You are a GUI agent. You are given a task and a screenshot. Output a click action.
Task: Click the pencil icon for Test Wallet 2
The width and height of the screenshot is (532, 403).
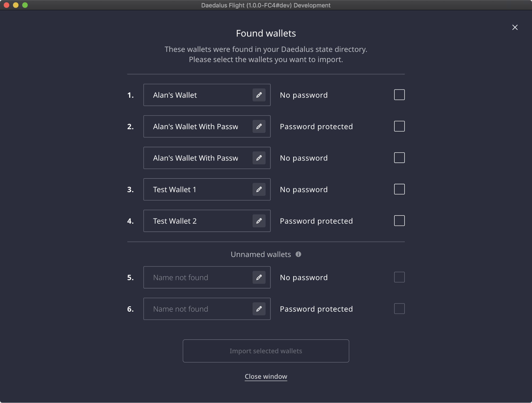pos(259,221)
